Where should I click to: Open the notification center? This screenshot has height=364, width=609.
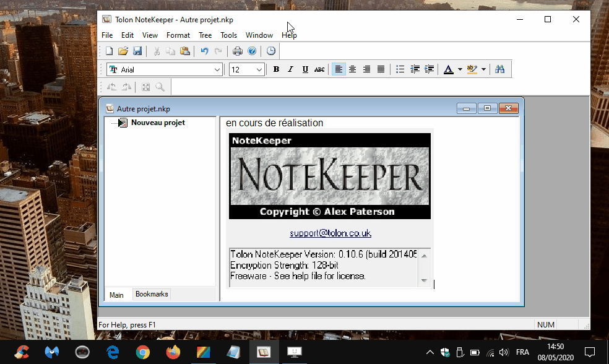(x=590, y=352)
